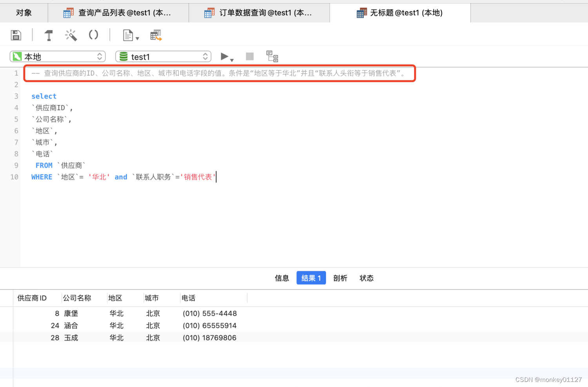
Task: Click the 电话 column header
Action: (x=214, y=298)
